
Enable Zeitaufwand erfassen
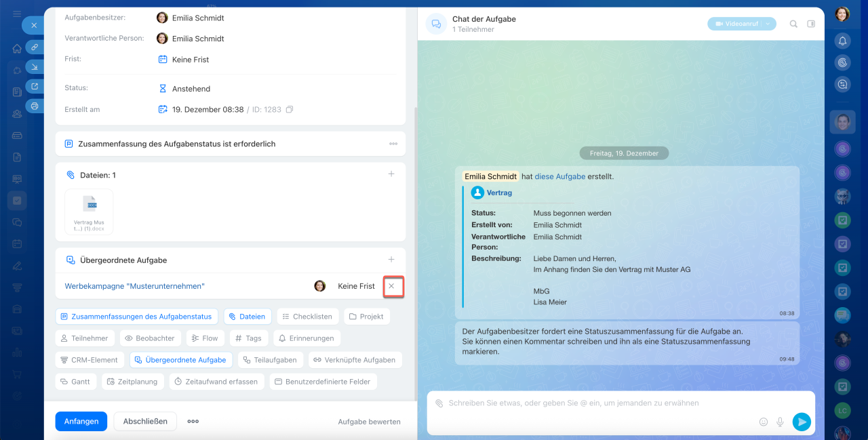point(216,382)
